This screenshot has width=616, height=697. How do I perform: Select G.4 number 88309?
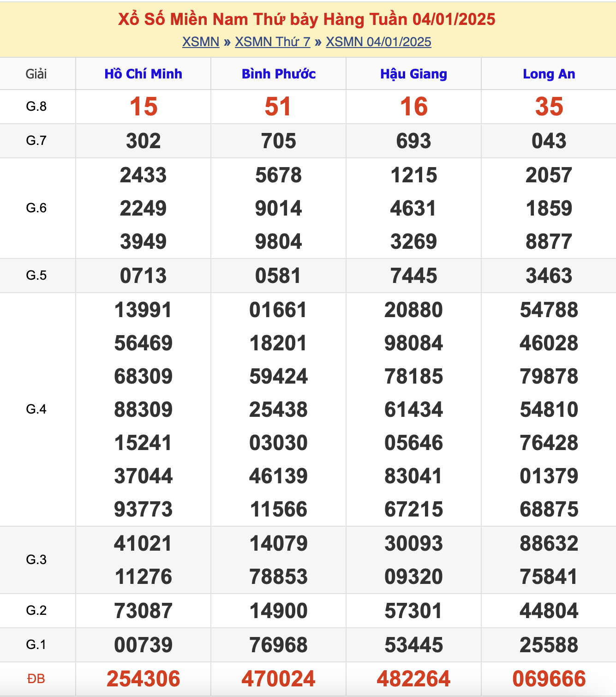144,409
